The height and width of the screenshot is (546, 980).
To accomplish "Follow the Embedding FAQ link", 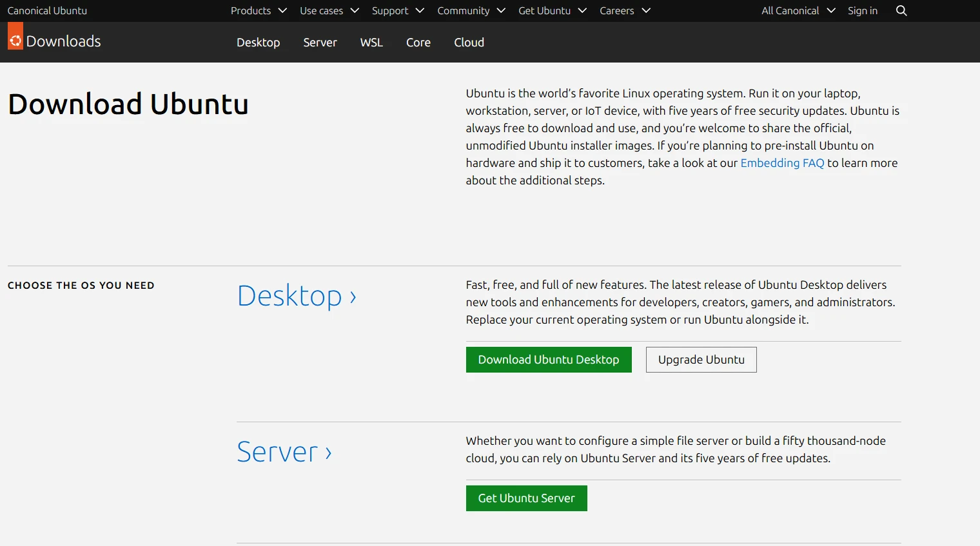I will [782, 163].
